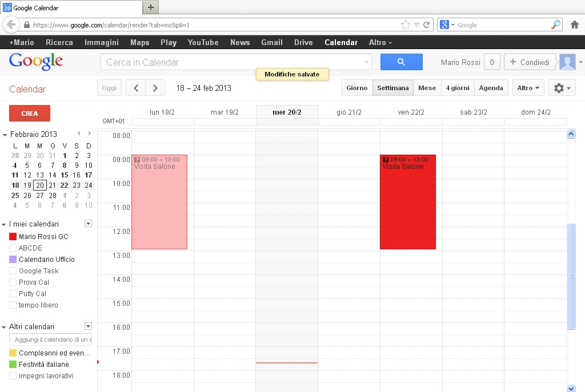The image size is (585, 392).
Task: Click the browser address bar URL
Action: [111, 25]
